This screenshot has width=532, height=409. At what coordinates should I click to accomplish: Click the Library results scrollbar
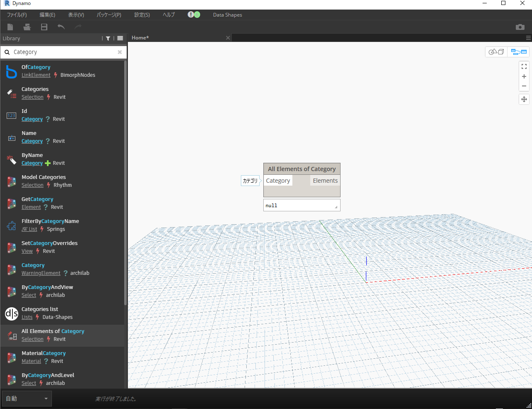(x=125, y=183)
